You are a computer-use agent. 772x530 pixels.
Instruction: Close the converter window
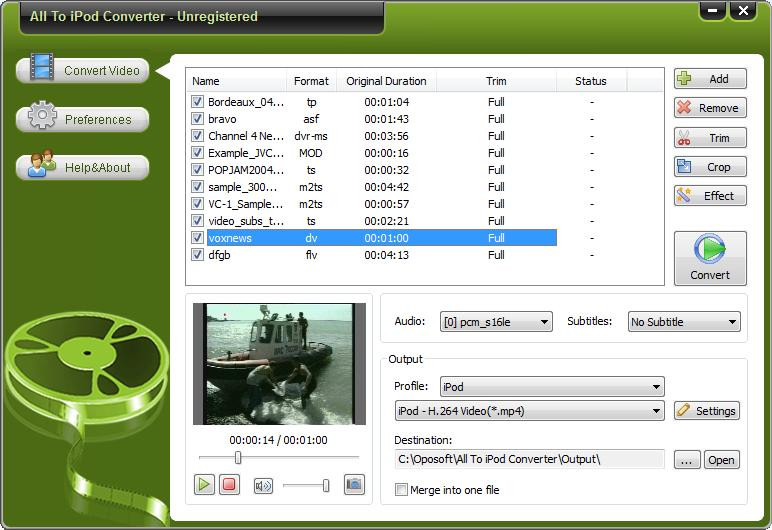[743, 10]
